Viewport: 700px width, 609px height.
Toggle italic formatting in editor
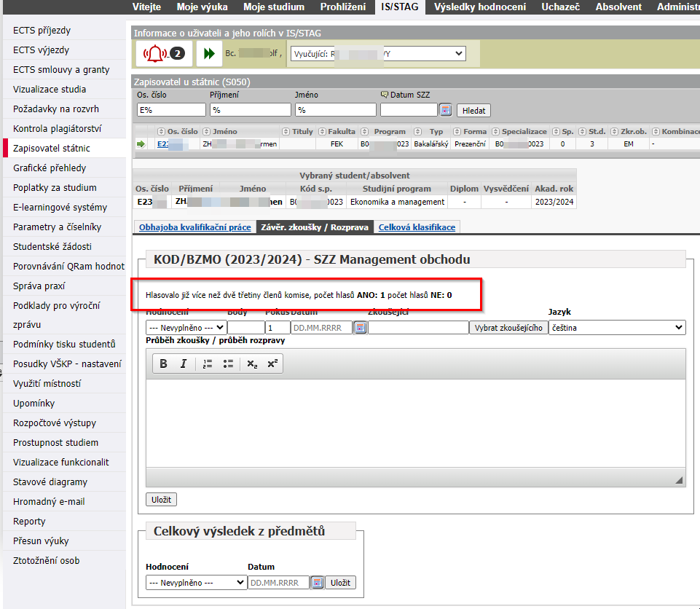(x=183, y=364)
